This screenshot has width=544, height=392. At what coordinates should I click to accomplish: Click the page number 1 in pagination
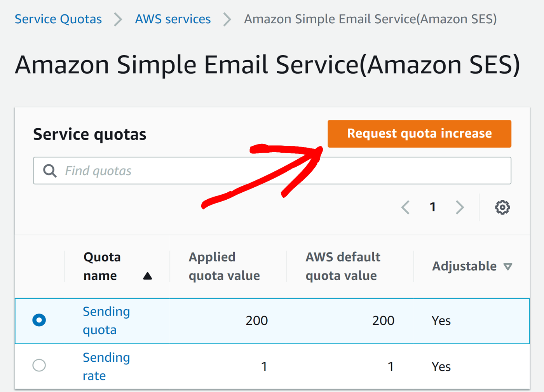432,207
